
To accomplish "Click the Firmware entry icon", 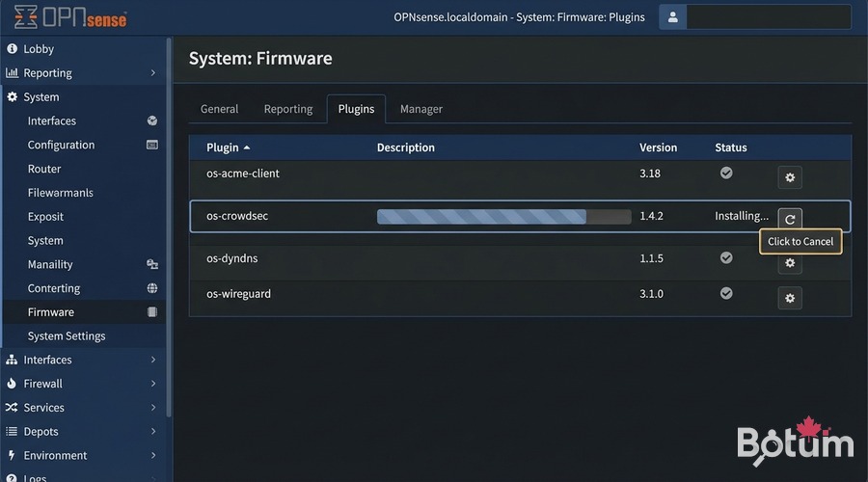I will 151,311.
